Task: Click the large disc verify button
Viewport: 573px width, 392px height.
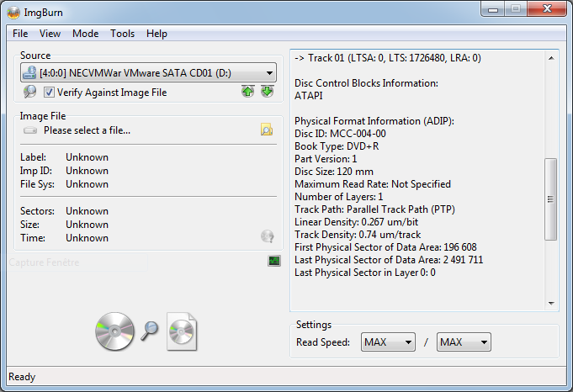Action: coord(114,331)
